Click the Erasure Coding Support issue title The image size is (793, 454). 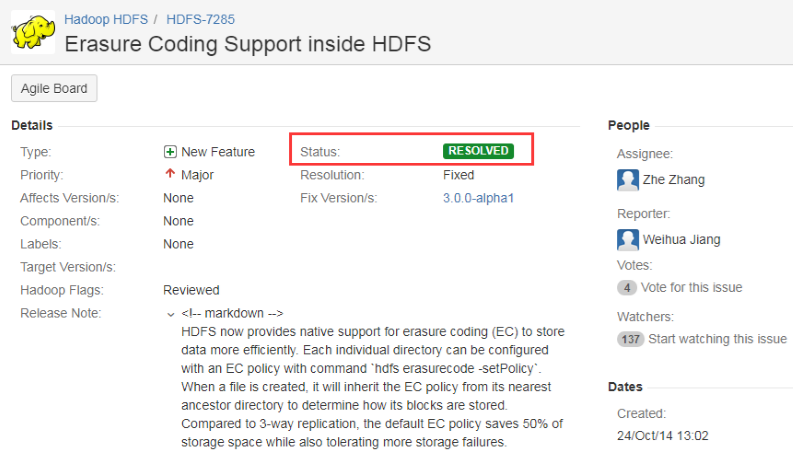click(x=247, y=44)
